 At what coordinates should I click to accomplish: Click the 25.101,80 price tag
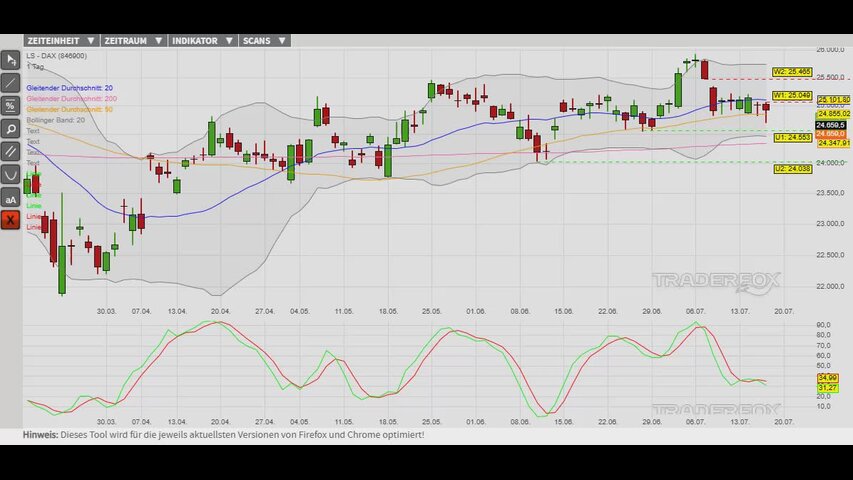click(x=833, y=100)
